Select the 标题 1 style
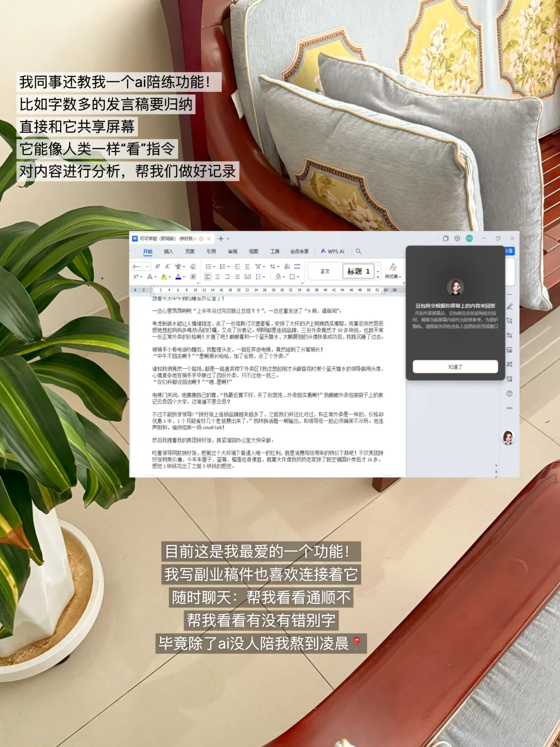Image resolution: width=560 pixels, height=747 pixels. point(358,271)
